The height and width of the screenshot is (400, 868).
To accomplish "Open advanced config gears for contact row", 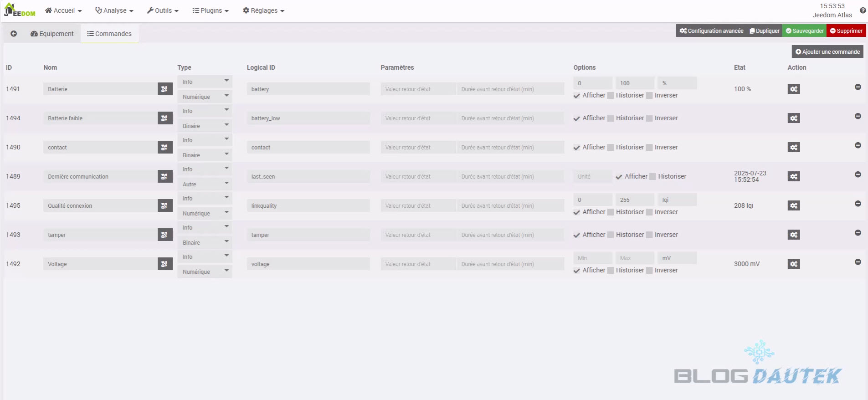I will 793,148.
